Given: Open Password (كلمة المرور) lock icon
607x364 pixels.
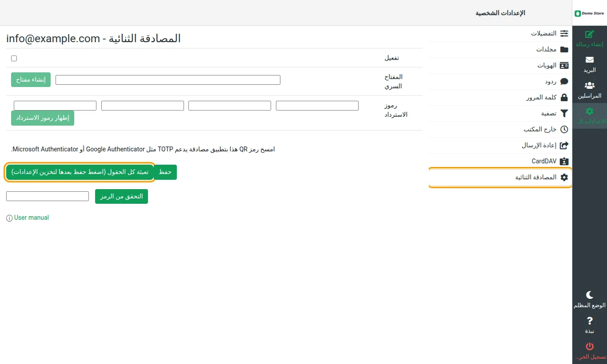Looking at the screenshot, I should click(x=564, y=98).
